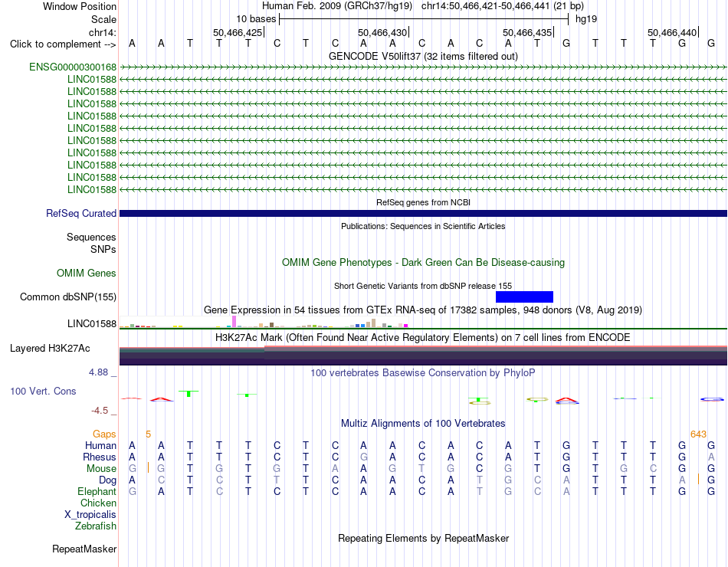Select the Layered H3K27Ac track label
The image size is (728, 567).
[x=50, y=349]
